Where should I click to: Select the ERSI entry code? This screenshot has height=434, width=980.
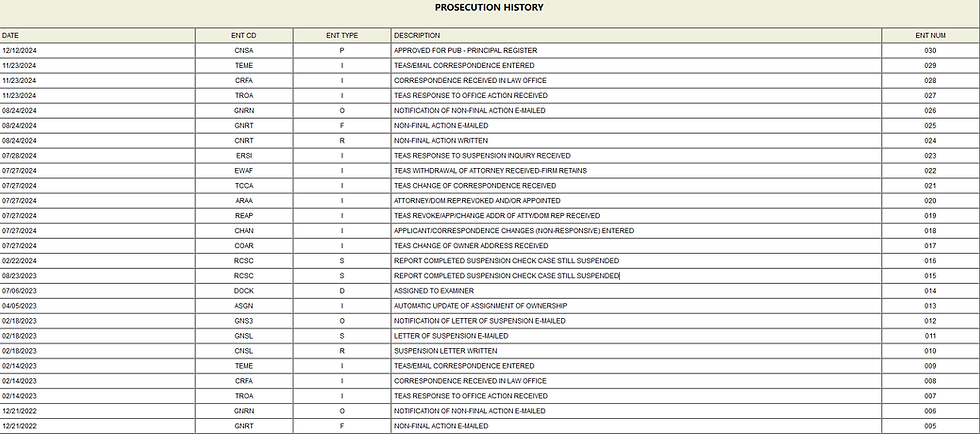click(x=244, y=156)
